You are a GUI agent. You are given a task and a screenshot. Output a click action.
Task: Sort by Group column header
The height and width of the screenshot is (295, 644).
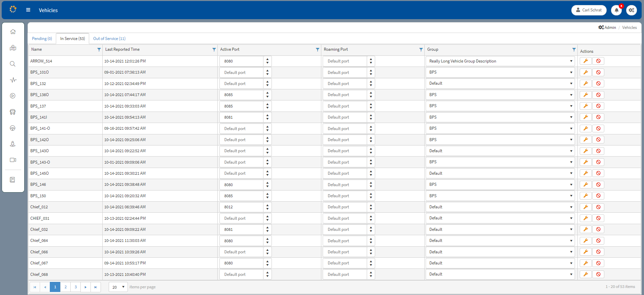433,49
